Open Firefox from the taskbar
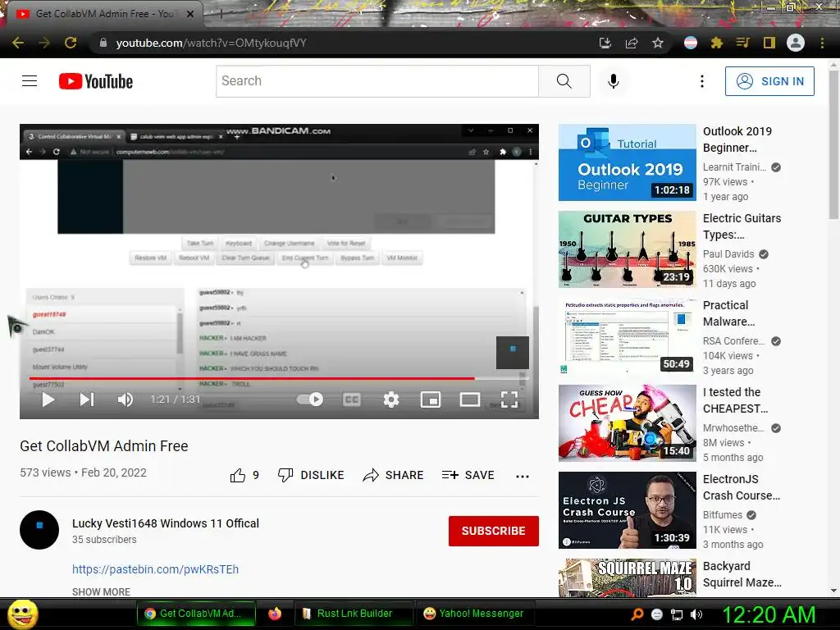 (x=275, y=614)
